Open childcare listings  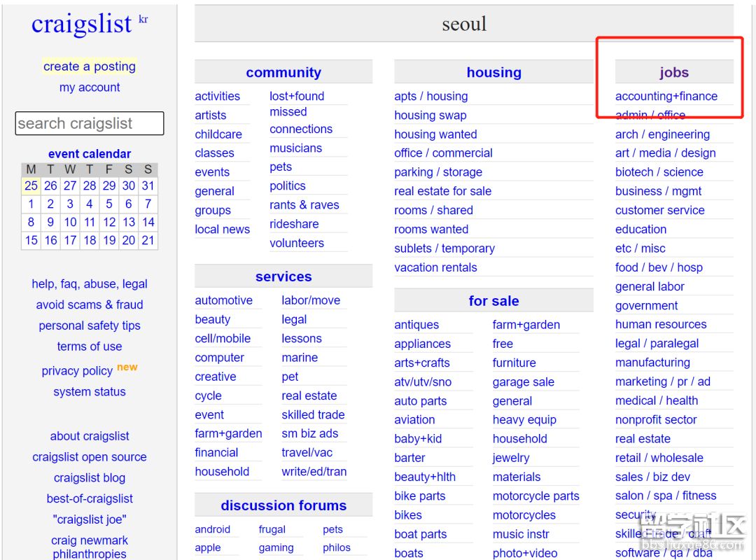click(x=218, y=134)
